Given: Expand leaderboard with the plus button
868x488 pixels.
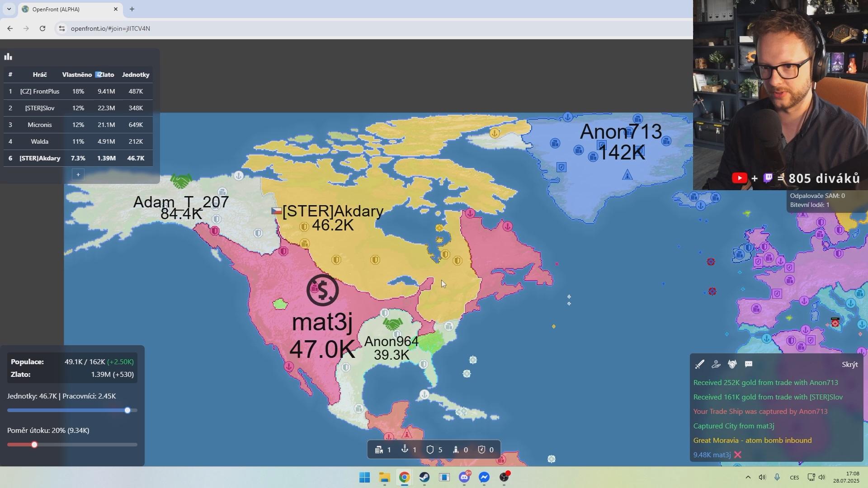Looking at the screenshot, I should (78, 174).
